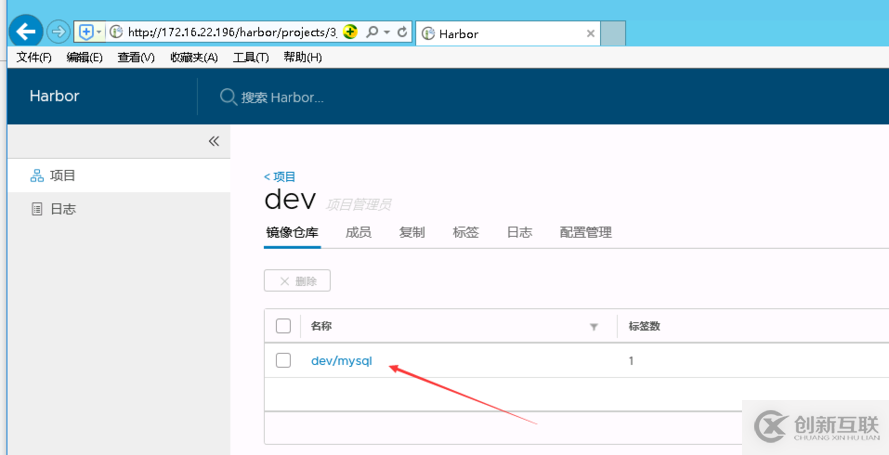Switch to the 成员 tab

click(358, 233)
